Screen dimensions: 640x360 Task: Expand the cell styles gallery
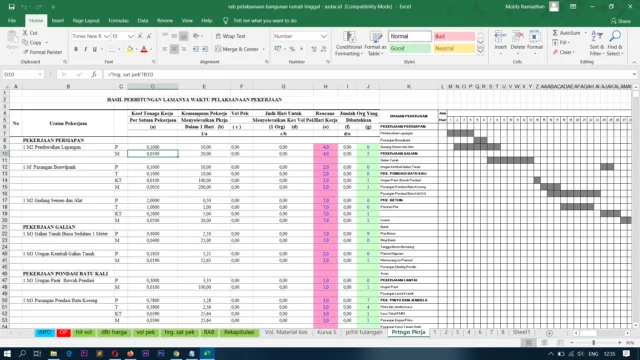coord(480,51)
